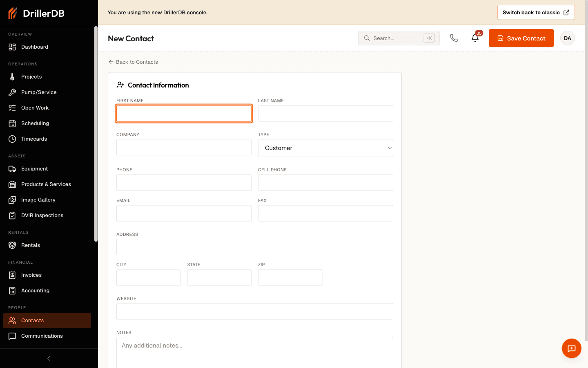Click the DrillerDB logo icon

coord(13,13)
